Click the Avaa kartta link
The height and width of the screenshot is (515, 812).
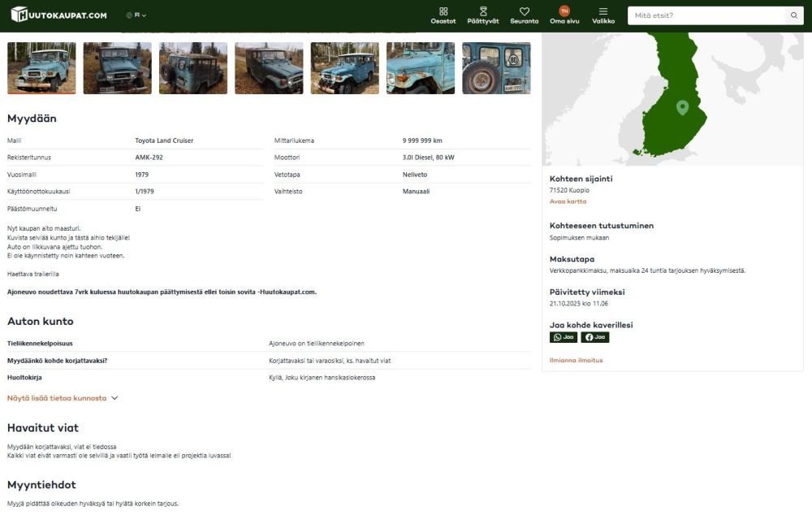(568, 201)
